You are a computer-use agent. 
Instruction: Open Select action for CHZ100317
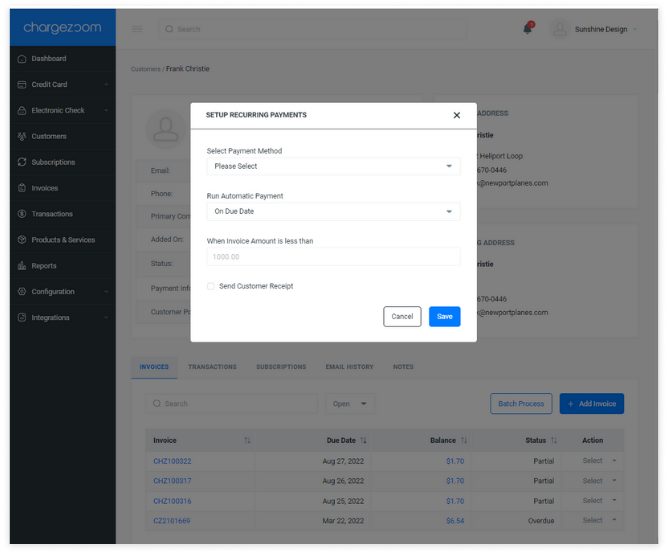point(599,481)
